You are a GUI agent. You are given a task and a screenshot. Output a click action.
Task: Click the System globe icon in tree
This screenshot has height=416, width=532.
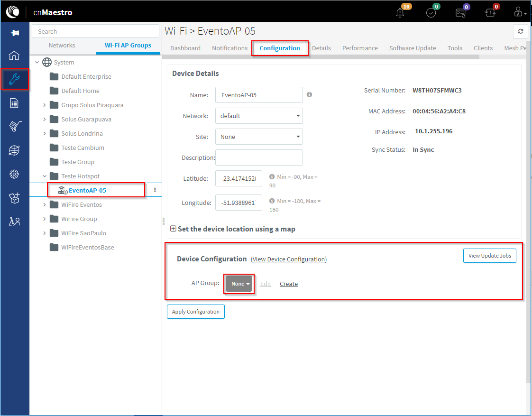(47, 62)
